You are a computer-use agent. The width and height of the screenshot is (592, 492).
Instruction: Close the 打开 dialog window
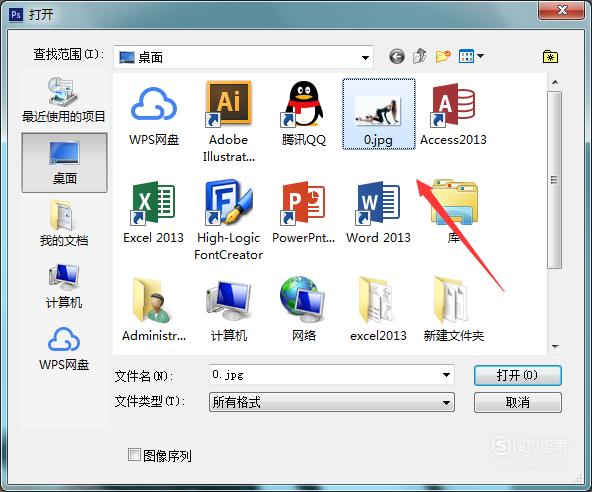click(562, 9)
